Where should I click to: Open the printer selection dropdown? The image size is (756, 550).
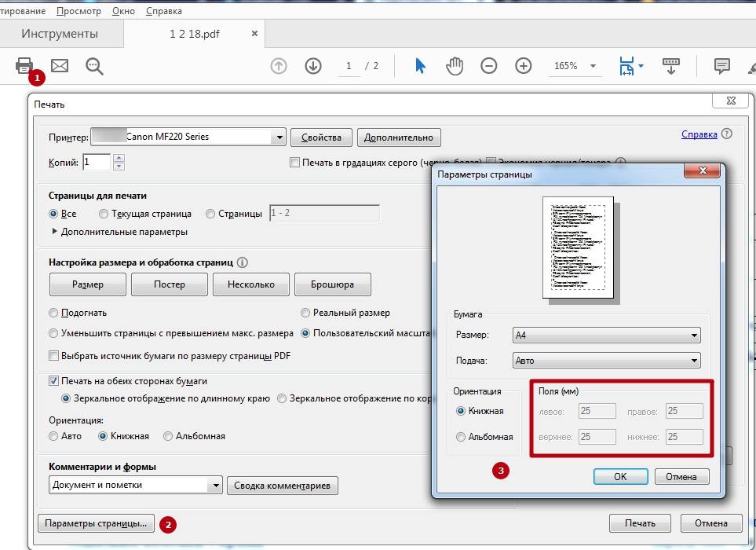[x=278, y=137]
